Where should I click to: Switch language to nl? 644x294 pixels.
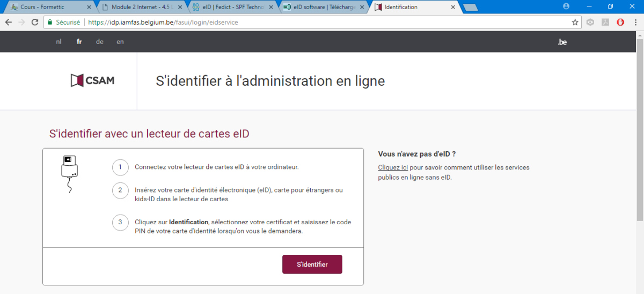click(58, 42)
